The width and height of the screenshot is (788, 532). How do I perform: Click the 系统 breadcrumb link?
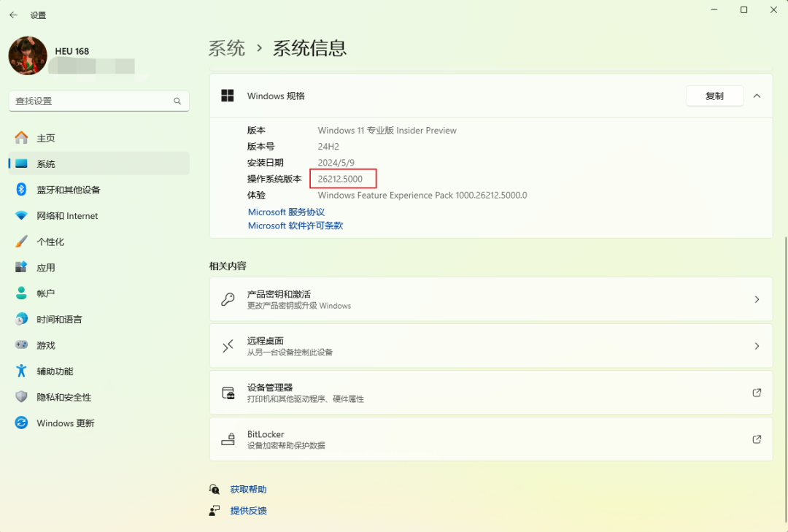227,49
